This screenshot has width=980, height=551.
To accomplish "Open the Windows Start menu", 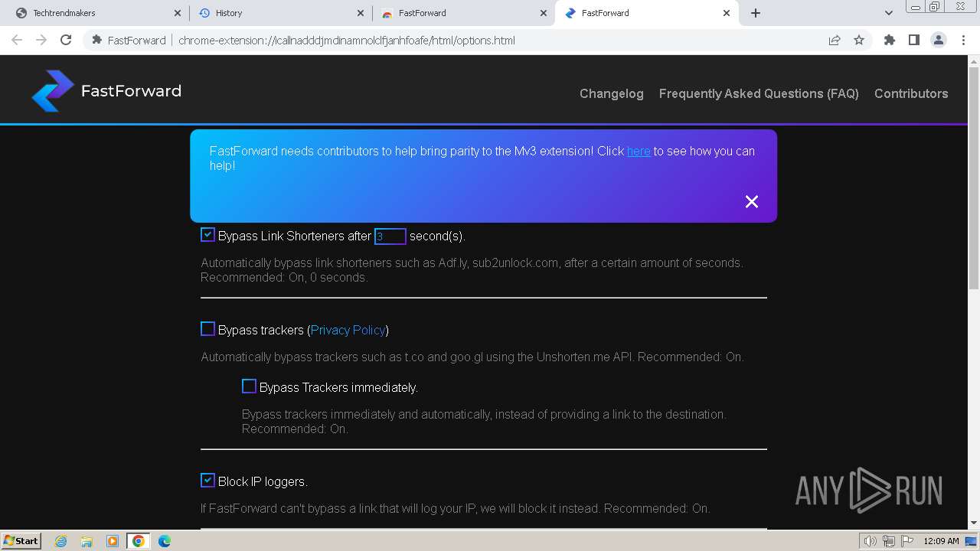I will pyautogui.click(x=21, y=540).
